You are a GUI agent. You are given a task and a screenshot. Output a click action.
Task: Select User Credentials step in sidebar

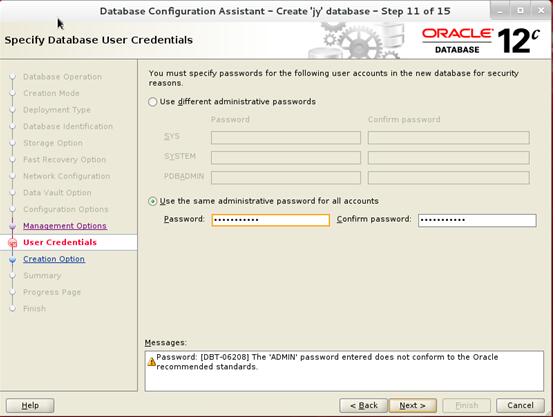tap(60, 242)
